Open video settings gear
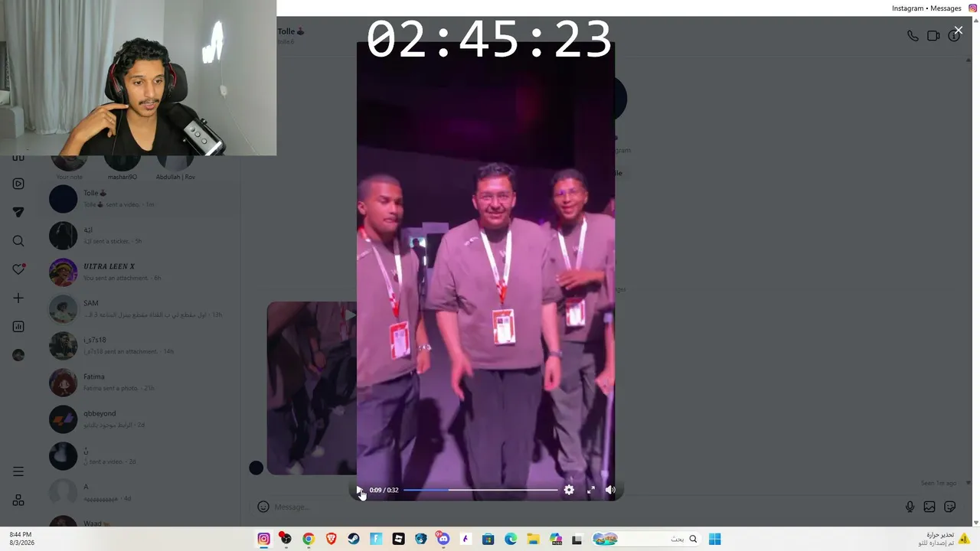Image resolution: width=980 pixels, height=551 pixels. click(x=569, y=490)
